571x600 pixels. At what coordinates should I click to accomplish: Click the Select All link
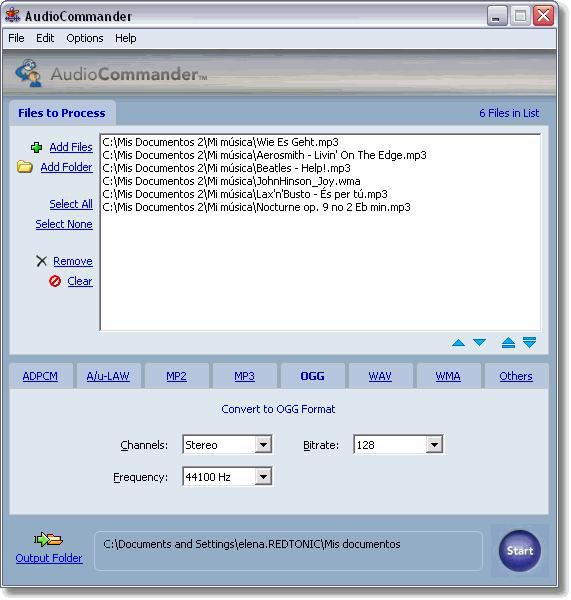click(x=71, y=204)
